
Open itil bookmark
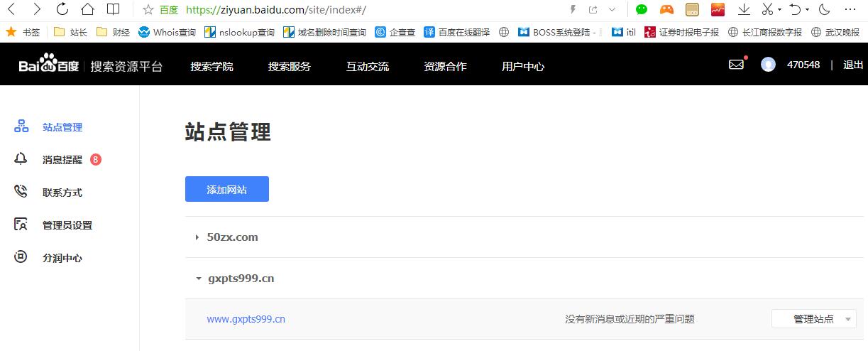[624, 32]
